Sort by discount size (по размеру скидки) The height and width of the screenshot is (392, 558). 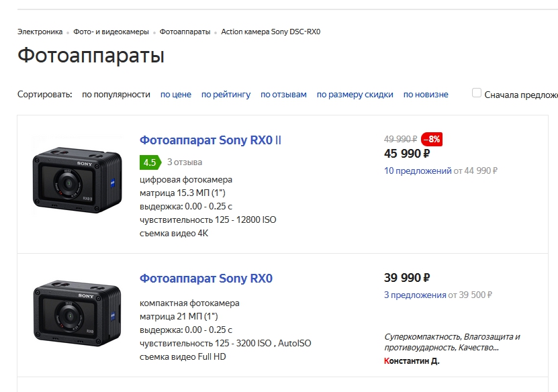click(355, 95)
